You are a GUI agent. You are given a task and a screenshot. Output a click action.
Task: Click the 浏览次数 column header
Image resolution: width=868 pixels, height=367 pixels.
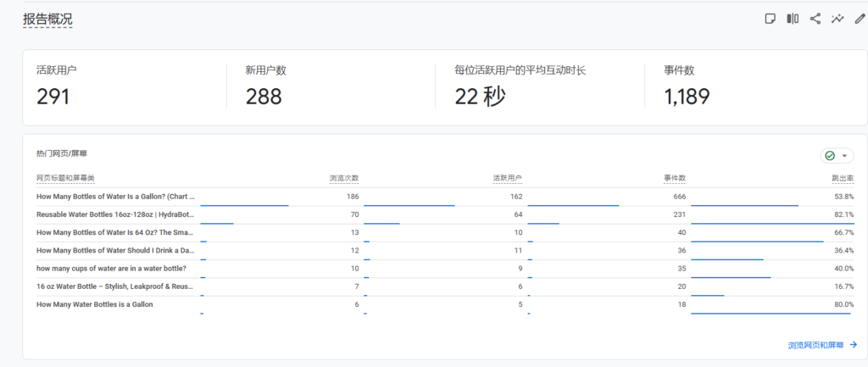(x=344, y=178)
